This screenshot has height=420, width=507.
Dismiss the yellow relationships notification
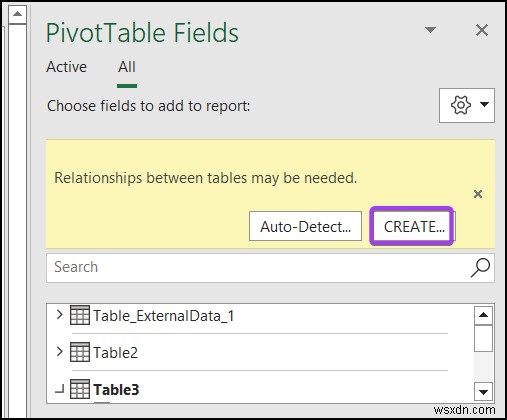(x=478, y=194)
